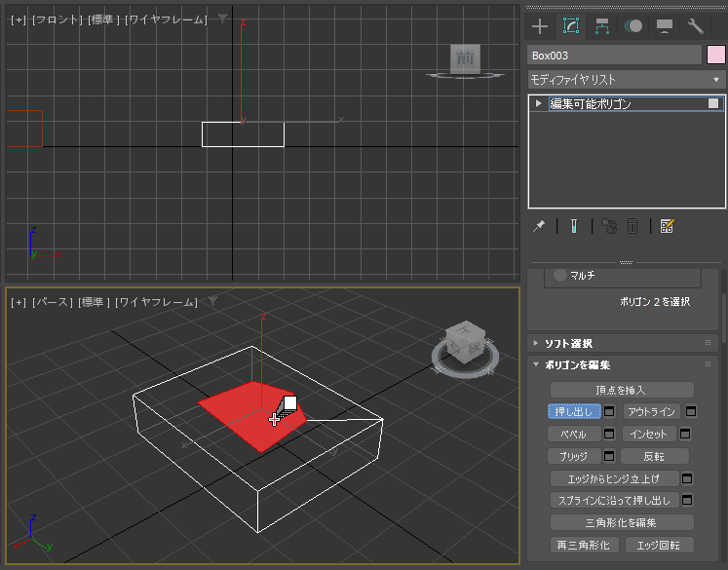The height and width of the screenshot is (570, 728).
Task: Open the [パース] viewport view menu
Action: tap(53, 303)
